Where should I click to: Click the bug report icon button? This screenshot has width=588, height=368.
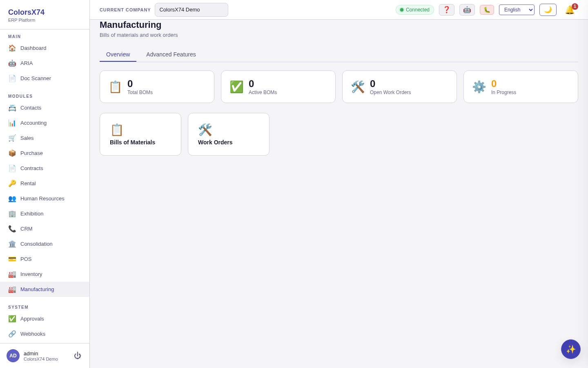coord(487,10)
